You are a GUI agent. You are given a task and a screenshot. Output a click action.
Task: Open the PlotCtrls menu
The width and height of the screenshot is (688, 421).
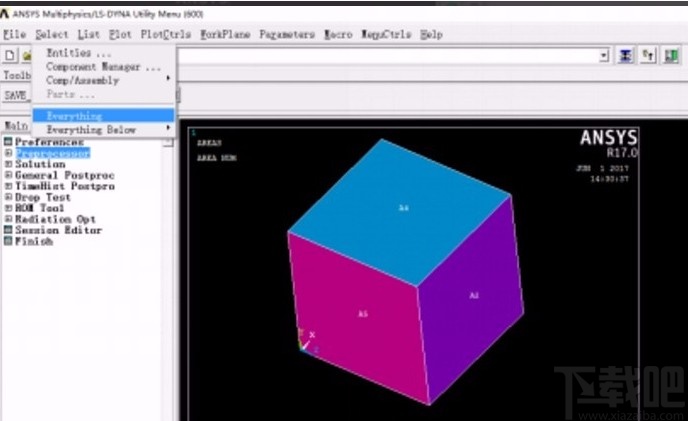pos(165,34)
